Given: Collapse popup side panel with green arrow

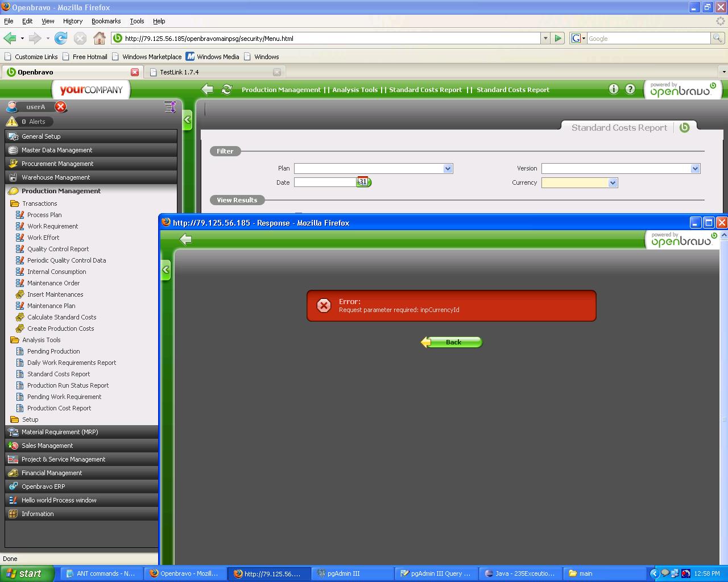Looking at the screenshot, I should [x=166, y=270].
